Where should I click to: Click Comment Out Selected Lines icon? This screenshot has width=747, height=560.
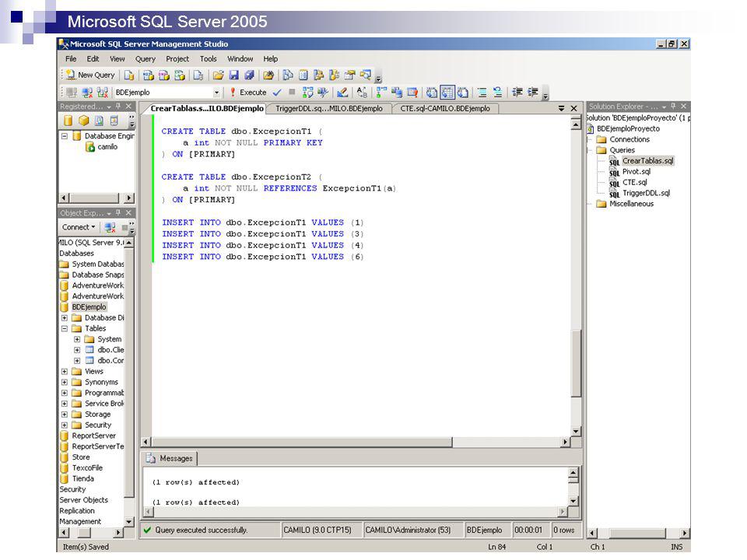coord(482,93)
